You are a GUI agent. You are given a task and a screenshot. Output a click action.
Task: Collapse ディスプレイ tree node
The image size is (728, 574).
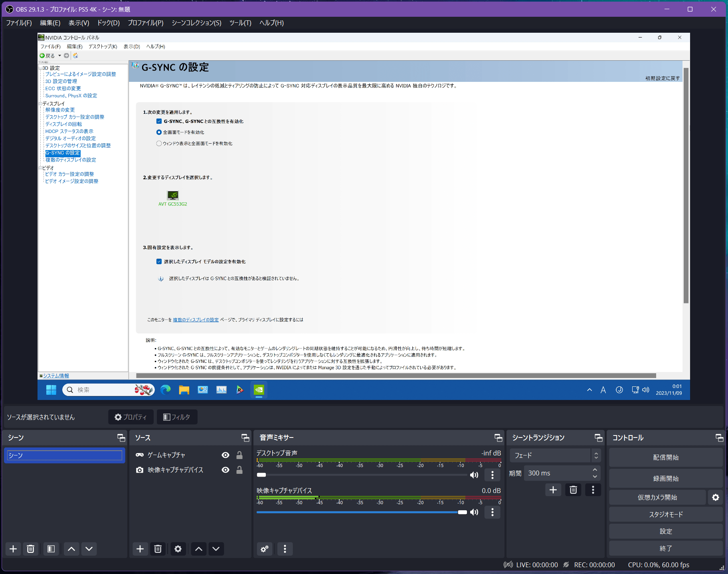40,103
